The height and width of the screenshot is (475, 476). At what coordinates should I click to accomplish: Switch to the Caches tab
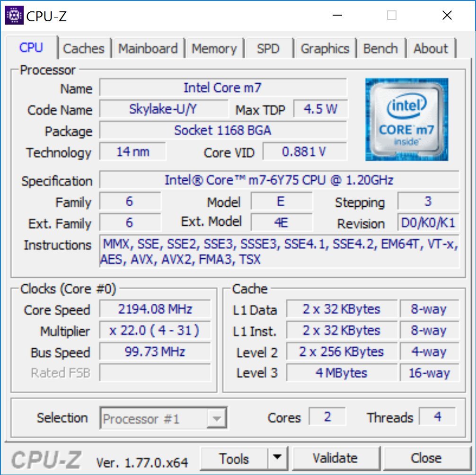[x=83, y=49]
